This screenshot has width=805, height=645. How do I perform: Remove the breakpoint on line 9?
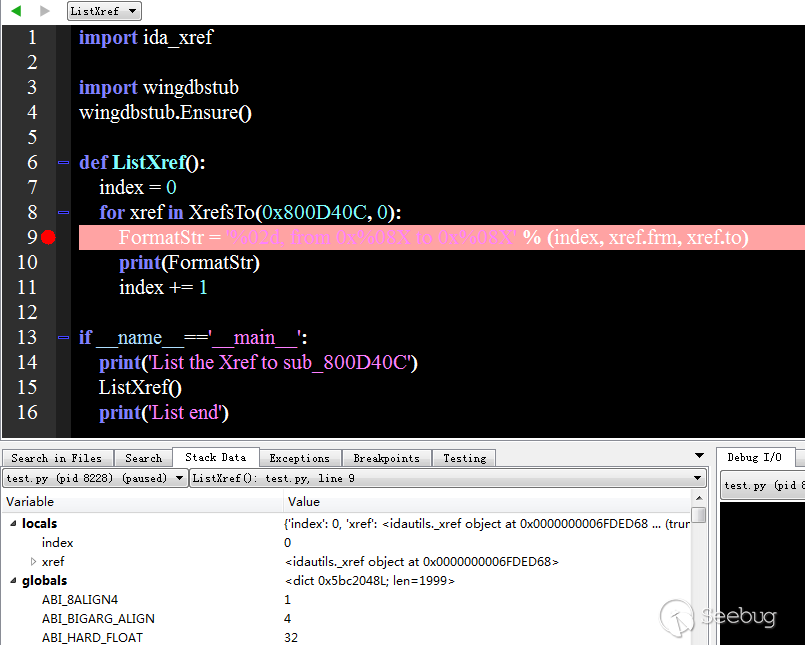pos(48,237)
